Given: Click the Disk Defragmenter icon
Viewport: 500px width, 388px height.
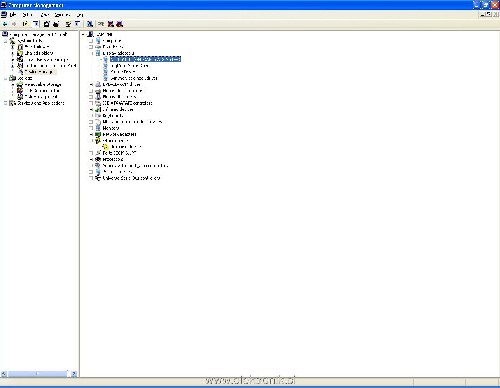Looking at the screenshot, I should pos(20,91).
